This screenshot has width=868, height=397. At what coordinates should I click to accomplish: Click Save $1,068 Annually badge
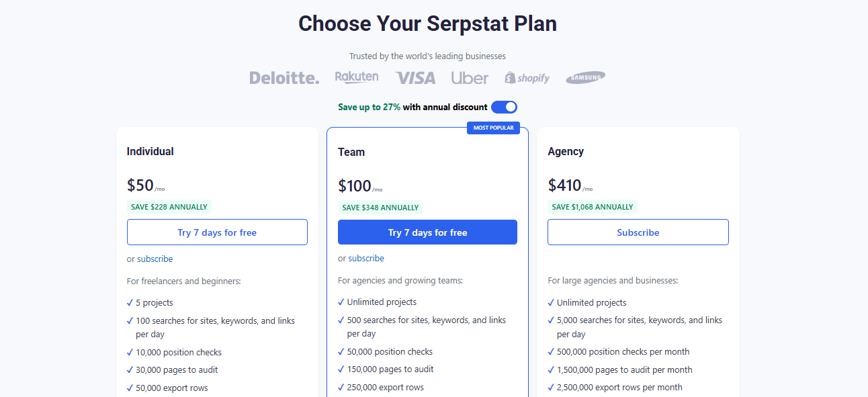click(x=593, y=207)
